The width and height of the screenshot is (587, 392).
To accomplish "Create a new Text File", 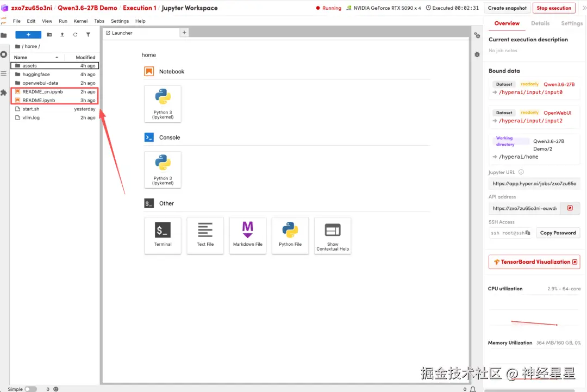I will [x=205, y=235].
